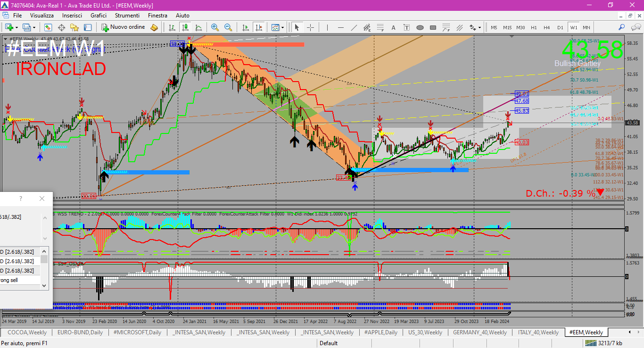This screenshot has height=348, width=644.
Task: Open the Strumenti menu
Action: click(x=128, y=16)
